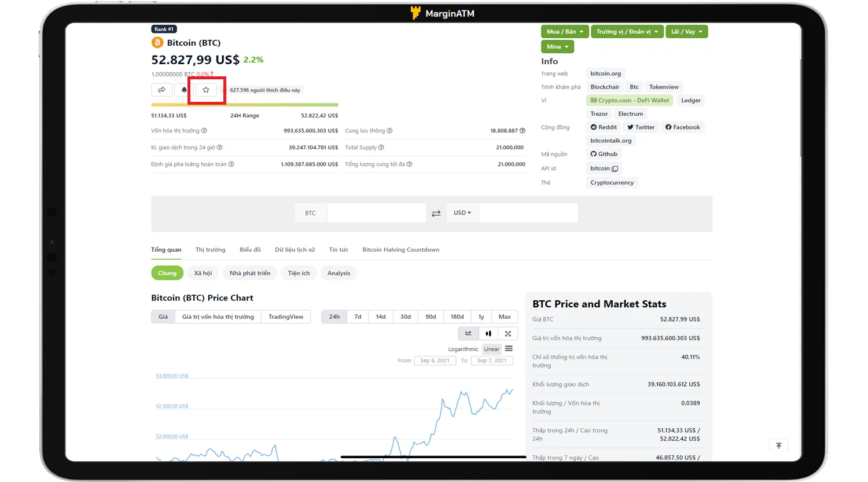Open Bitcoin Halving Countdown tab
Image resolution: width=868 pixels, height=482 pixels.
[x=401, y=250]
